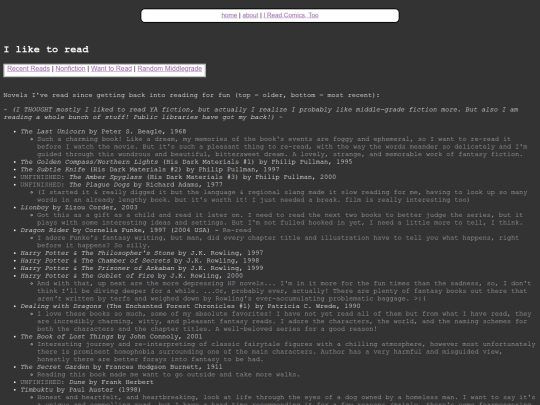540x405 pixels.
Task: Select The Last Unicorn by Peter S. Beagle entry
Action: click(x=103, y=132)
